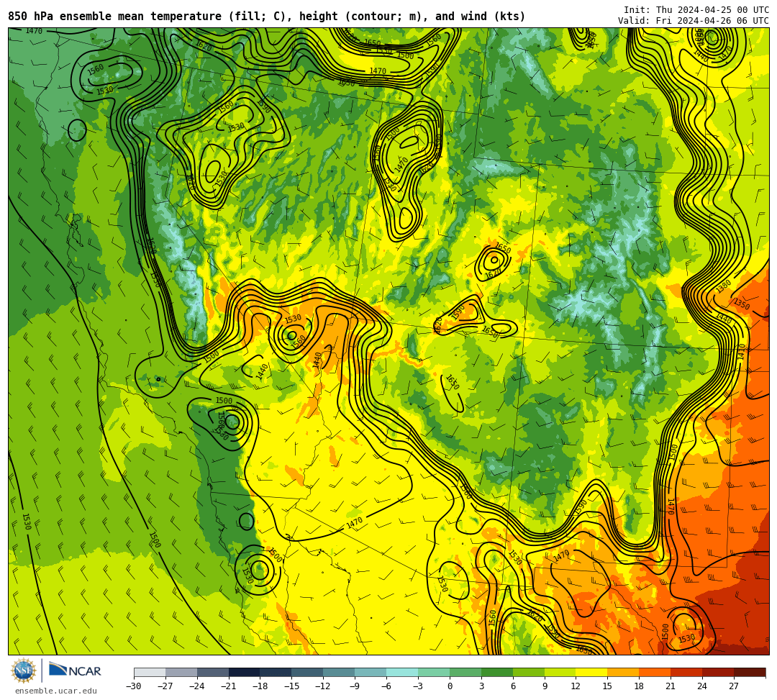Pick the pale aqua -6 to -3 colorbar swatch
The width and height of the screenshot is (777, 700).
point(402,672)
